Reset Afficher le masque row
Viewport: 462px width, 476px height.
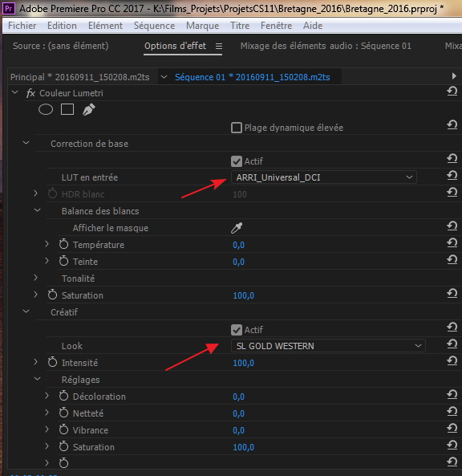[x=452, y=226]
